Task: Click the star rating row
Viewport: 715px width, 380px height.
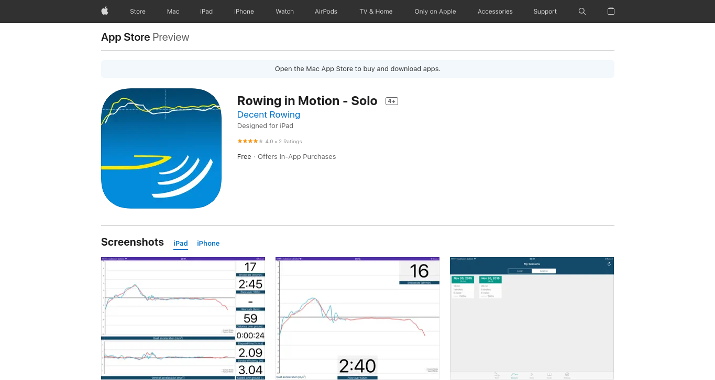Action: click(269, 141)
